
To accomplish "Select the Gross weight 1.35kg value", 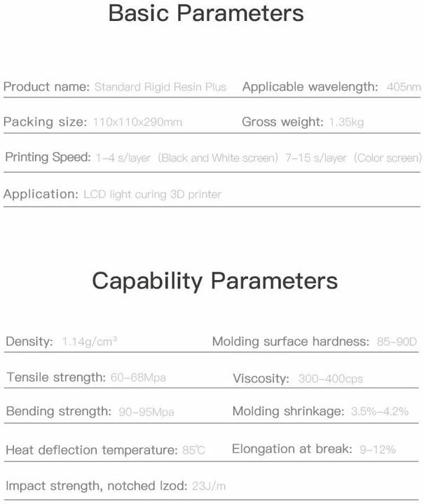I will click(346, 122).
